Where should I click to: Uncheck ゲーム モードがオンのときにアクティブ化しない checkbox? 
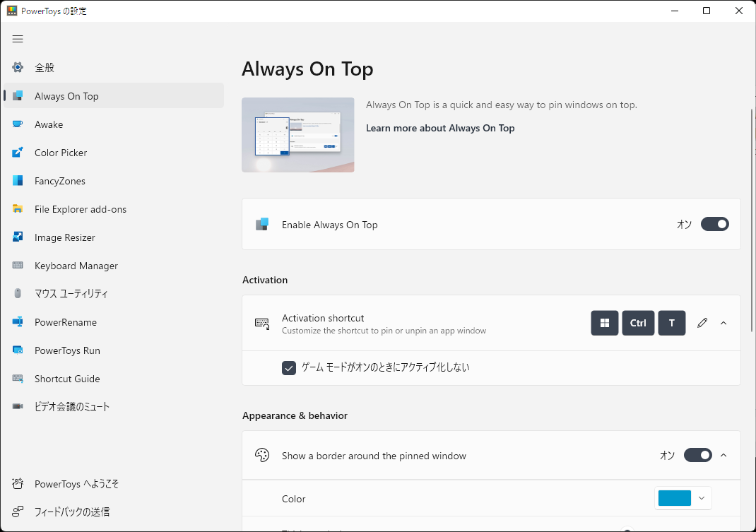pos(289,367)
